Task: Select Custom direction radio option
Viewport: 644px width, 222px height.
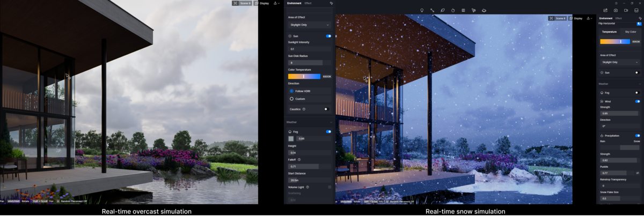Action: pyautogui.click(x=291, y=99)
